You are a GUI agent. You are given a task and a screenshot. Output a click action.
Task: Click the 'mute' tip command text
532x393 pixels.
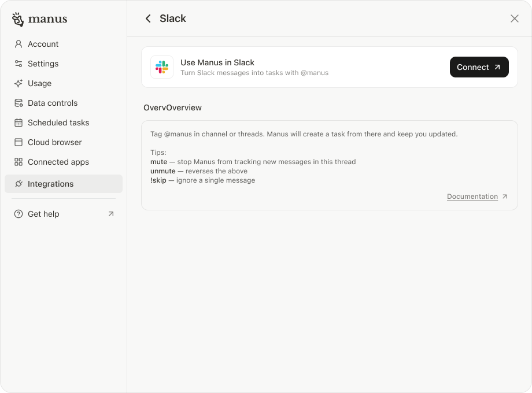click(159, 162)
